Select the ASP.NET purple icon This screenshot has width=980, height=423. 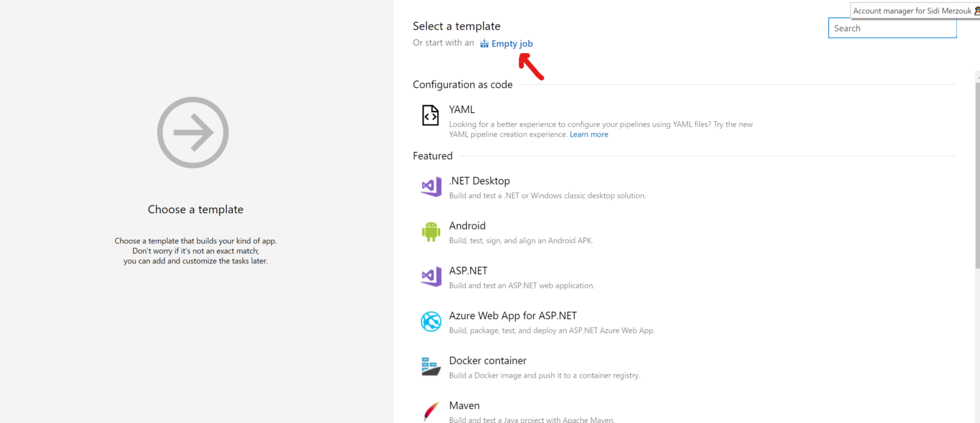[x=431, y=276]
